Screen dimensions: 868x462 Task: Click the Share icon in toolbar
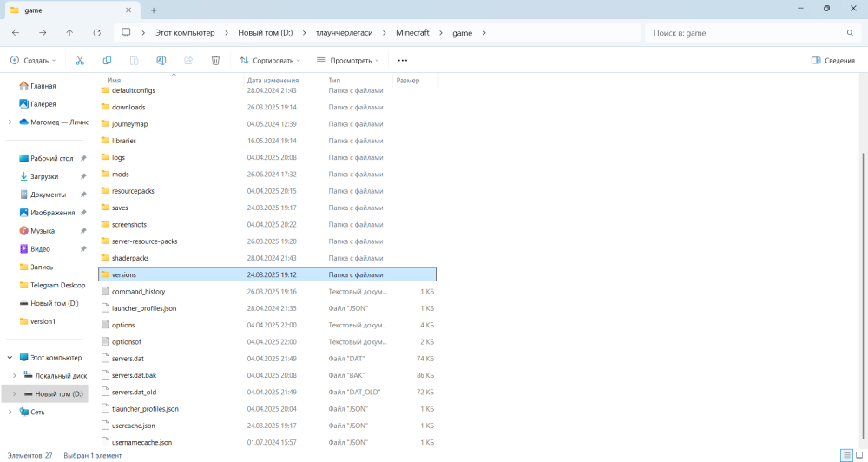pos(188,61)
